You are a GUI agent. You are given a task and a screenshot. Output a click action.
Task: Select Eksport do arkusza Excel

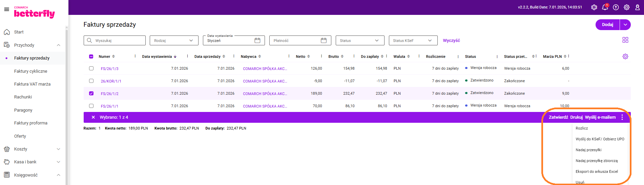pos(597,171)
